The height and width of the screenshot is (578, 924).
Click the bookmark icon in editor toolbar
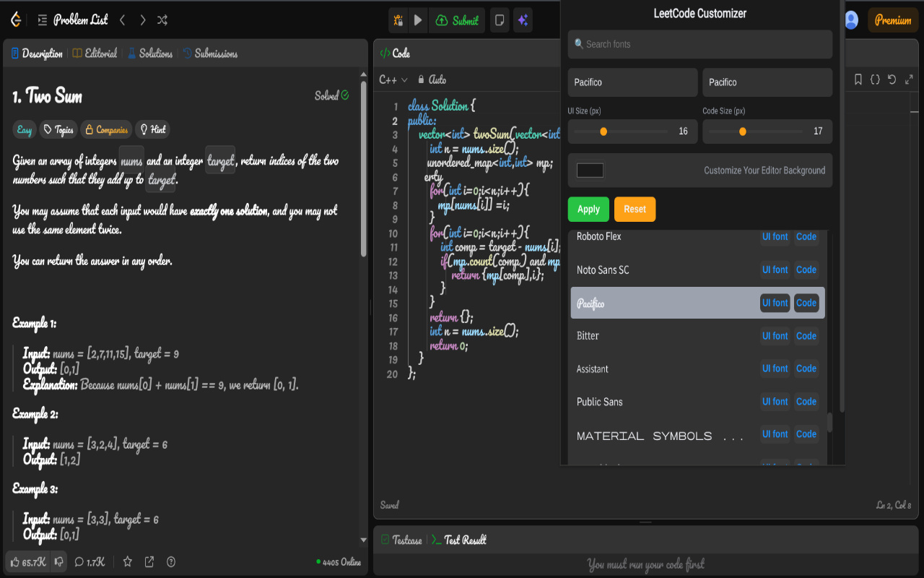point(858,79)
